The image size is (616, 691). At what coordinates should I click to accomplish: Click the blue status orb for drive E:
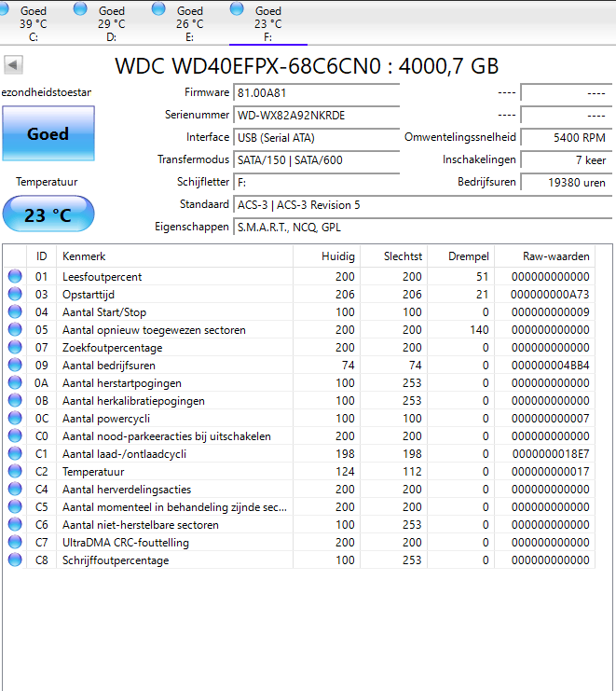158,9
